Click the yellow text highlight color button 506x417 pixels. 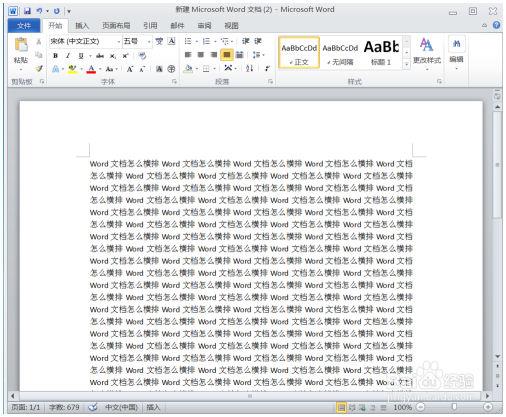[72, 69]
